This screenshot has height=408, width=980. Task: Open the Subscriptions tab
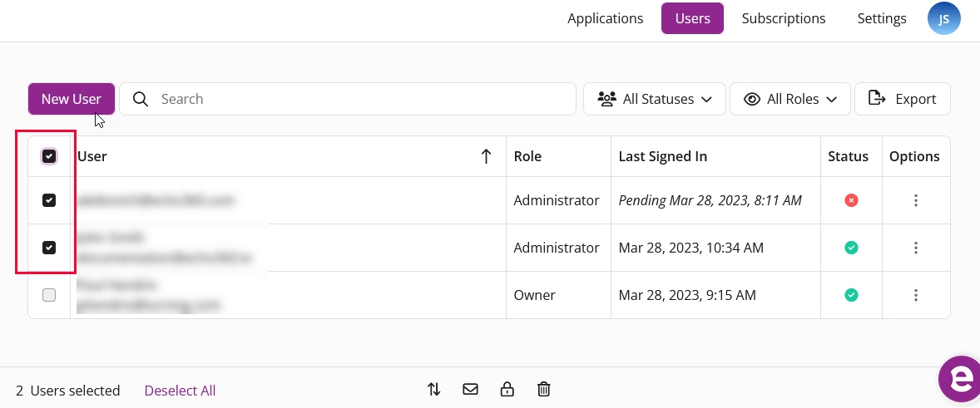tap(783, 19)
